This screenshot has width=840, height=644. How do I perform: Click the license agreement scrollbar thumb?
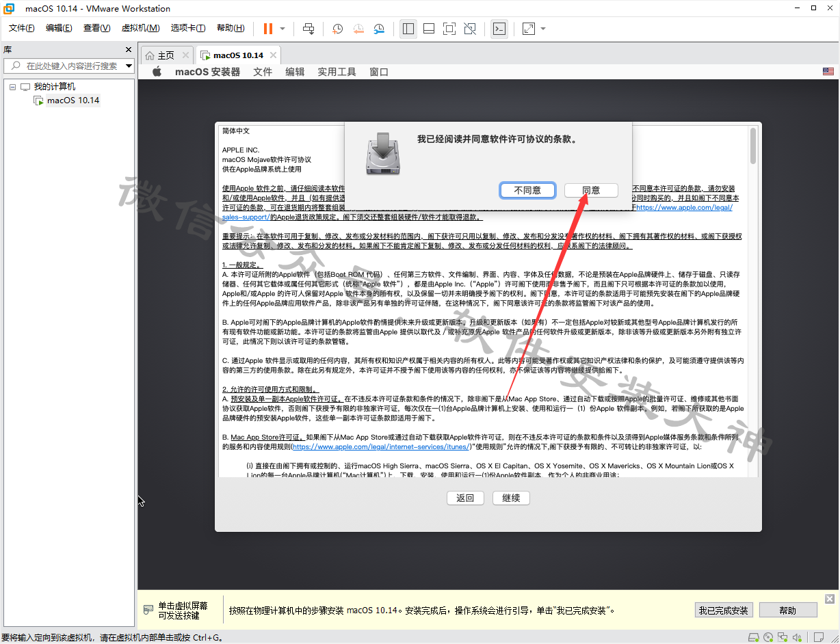coord(753,146)
